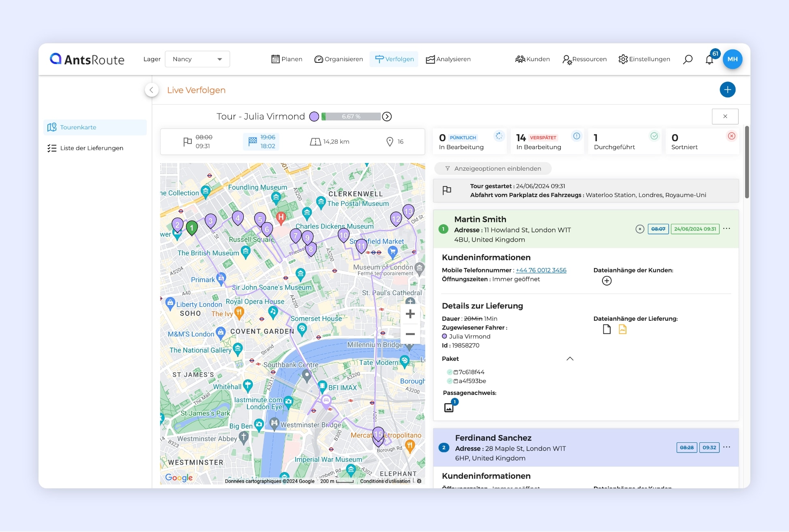Click the tour progress bar at 6.67 %
Screen dimensions: 789x532
pyautogui.click(x=351, y=117)
